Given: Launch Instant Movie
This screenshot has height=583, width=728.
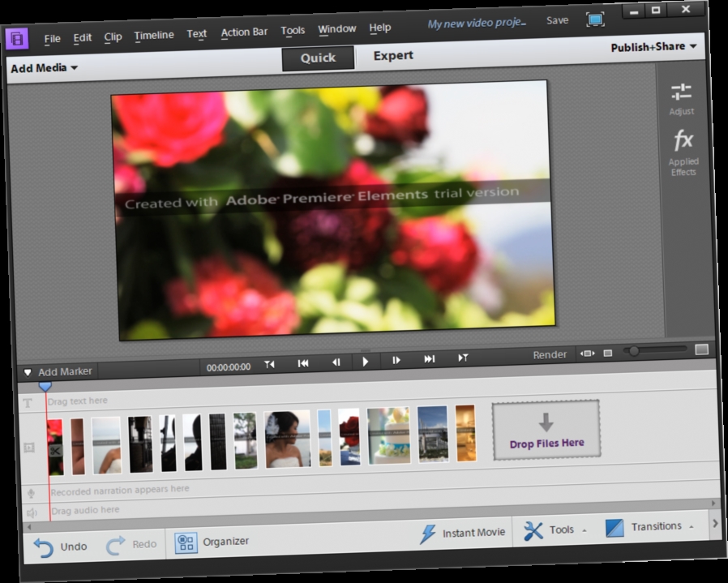Looking at the screenshot, I should 462,534.
